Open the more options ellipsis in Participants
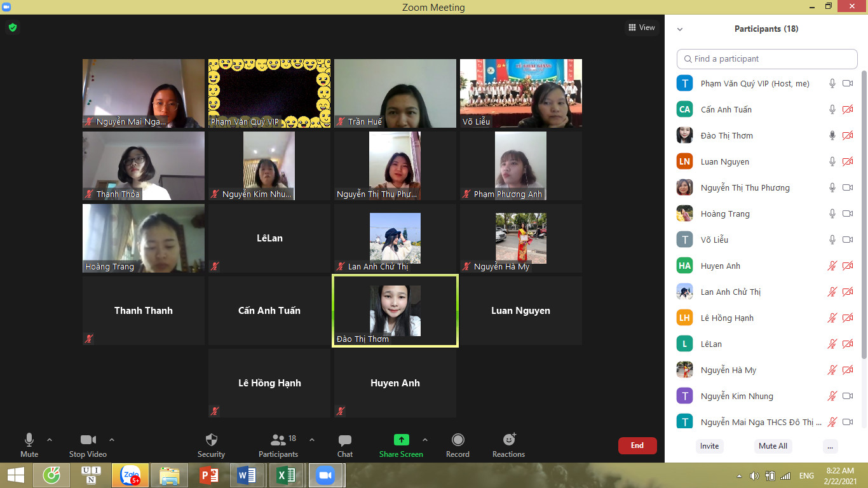This screenshot has width=868, height=488. click(x=830, y=446)
